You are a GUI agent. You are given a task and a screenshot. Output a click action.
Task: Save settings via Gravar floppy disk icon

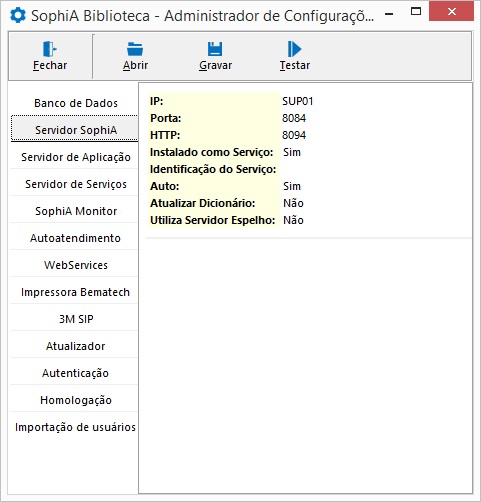215,49
